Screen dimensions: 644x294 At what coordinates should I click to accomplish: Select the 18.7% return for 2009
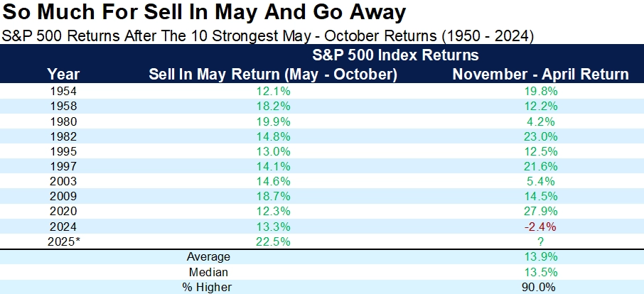click(x=272, y=195)
